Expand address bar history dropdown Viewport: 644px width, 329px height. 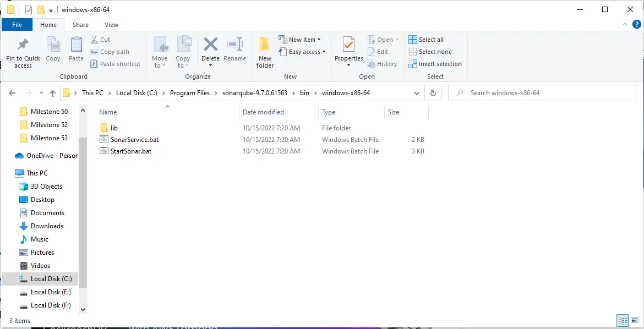pos(417,93)
